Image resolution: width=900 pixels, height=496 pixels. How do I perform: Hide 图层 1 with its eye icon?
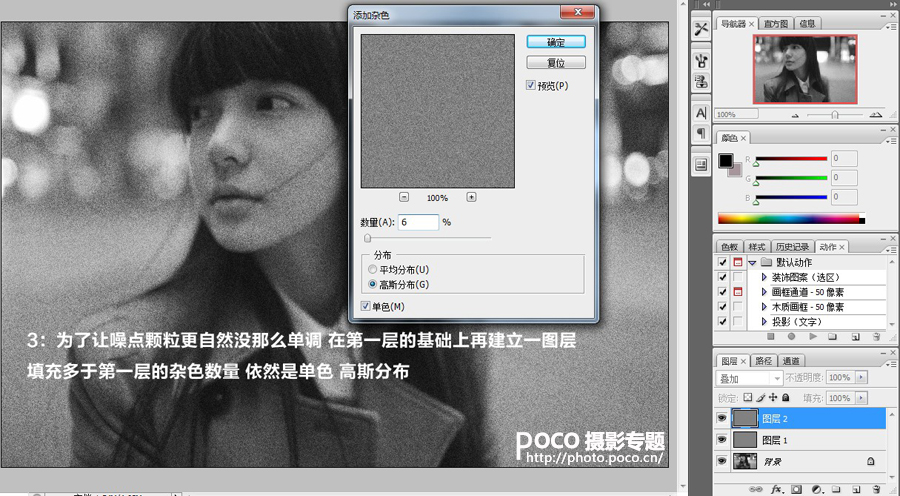pyautogui.click(x=722, y=440)
